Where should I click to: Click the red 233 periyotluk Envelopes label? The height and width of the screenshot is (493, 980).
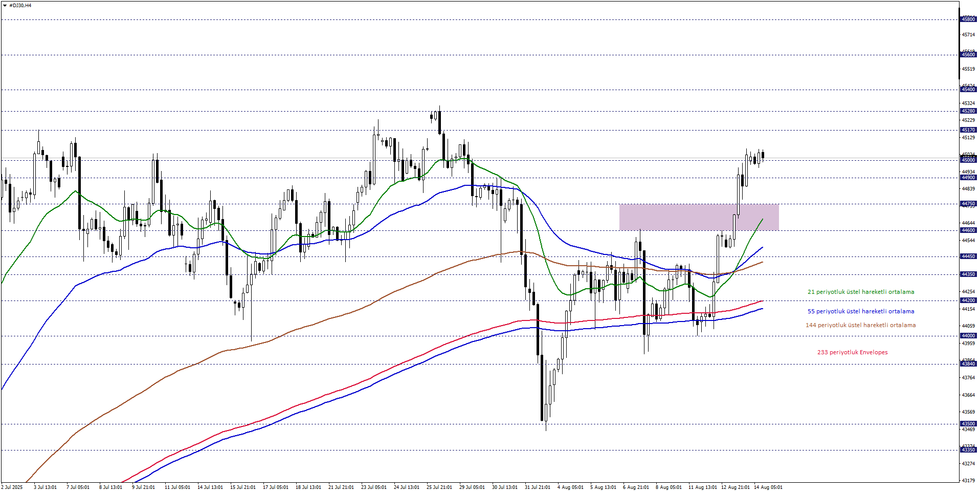[853, 352]
